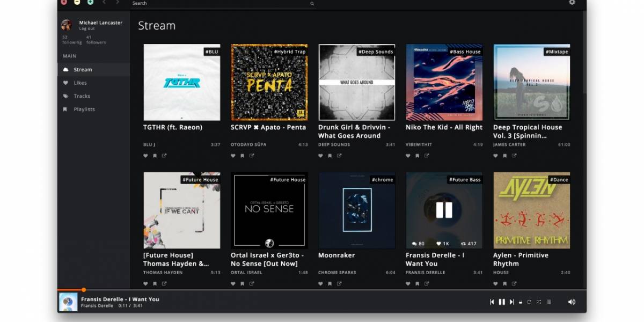This screenshot has width=644, height=322.
Task: Mute using the speaker volume icon
Action: 572,302
